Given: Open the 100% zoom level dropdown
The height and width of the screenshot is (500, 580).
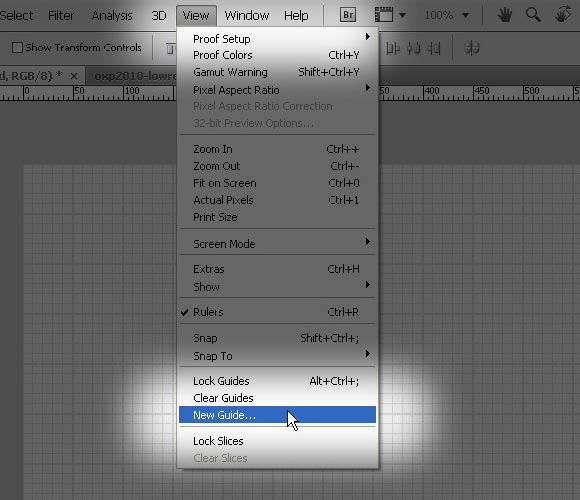Looking at the screenshot, I should tap(466, 15).
